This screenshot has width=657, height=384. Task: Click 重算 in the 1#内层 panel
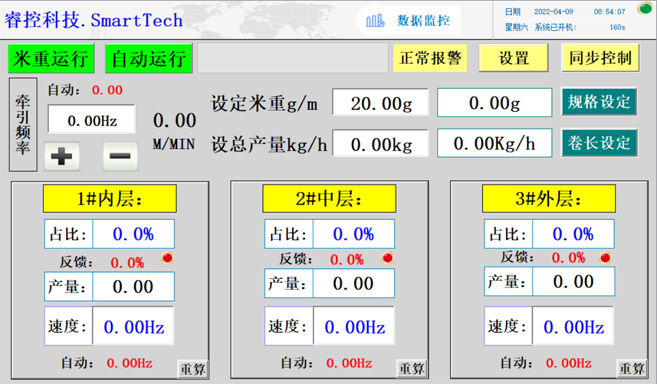[192, 369]
